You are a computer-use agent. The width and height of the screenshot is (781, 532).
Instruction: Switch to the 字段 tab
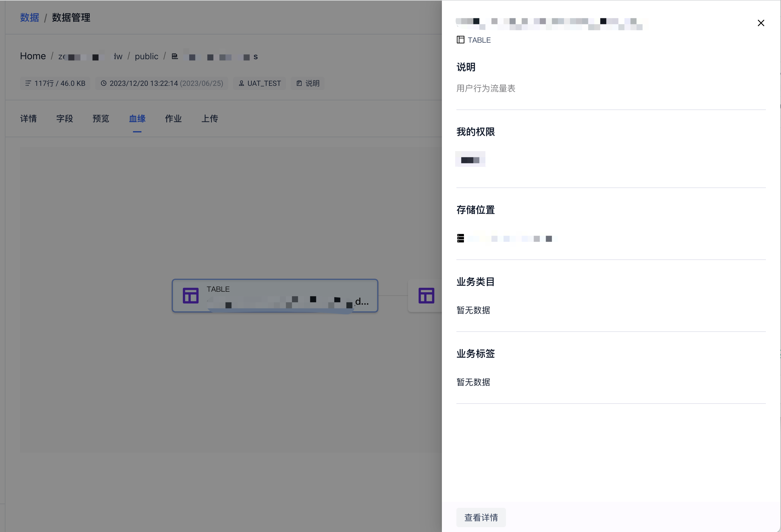coord(64,118)
